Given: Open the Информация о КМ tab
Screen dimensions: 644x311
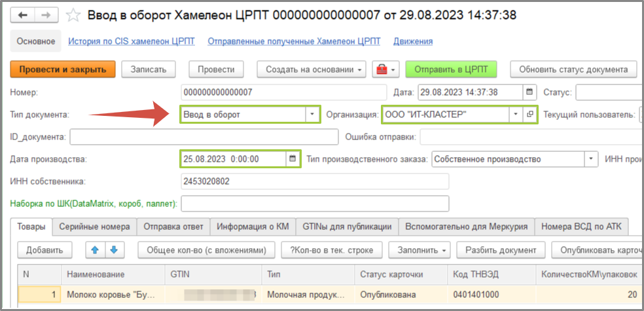Looking at the screenshot, I should click(x=253, y=227).
